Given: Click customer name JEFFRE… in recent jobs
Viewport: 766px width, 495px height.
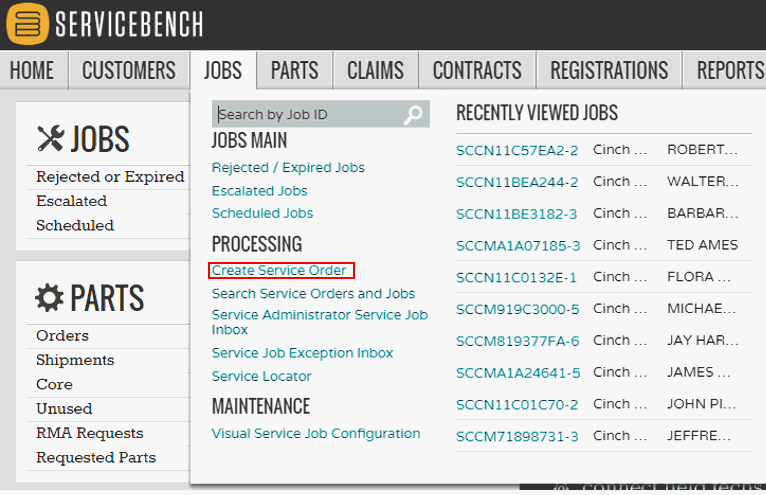Looking at the screenshot, I should [699, 435].
